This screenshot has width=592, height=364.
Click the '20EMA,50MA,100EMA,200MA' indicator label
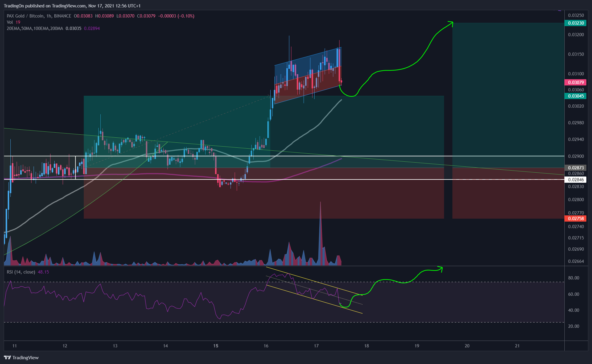point(35,28)
